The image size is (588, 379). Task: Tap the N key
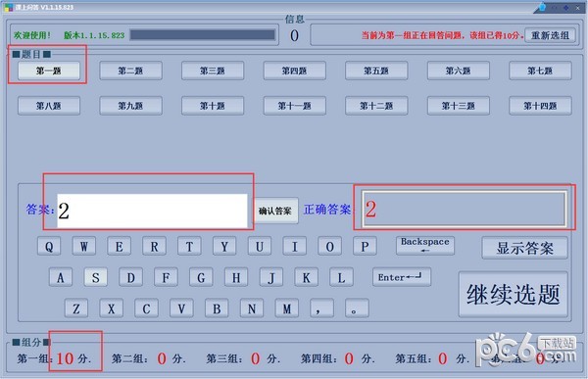pos(252,308)
